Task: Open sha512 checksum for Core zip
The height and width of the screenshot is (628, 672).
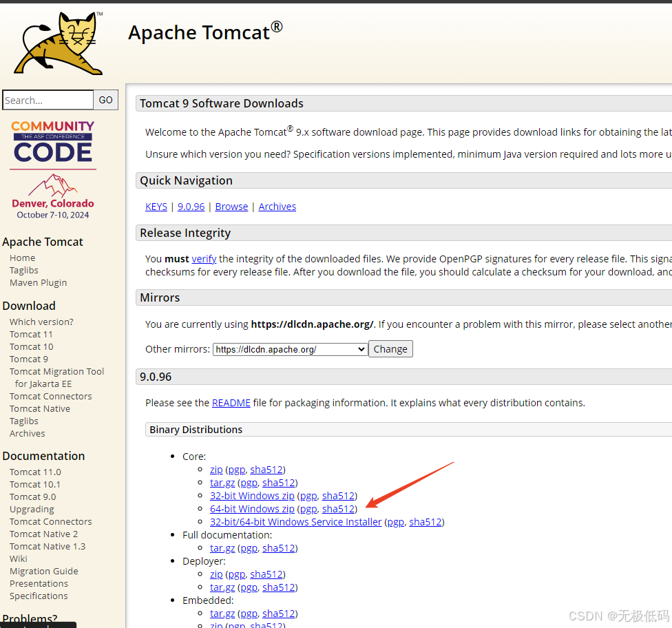Action: (x=266, y=470)
